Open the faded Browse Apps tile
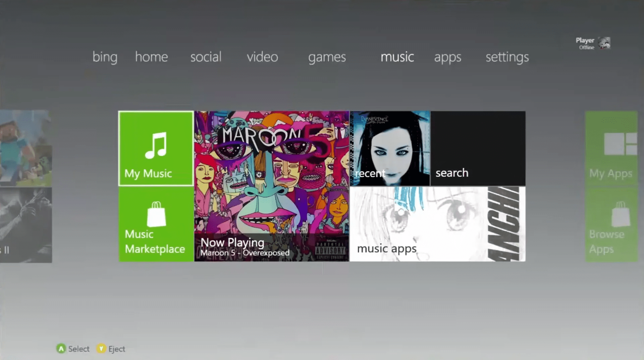644x360 pixels. coord(611,224)
